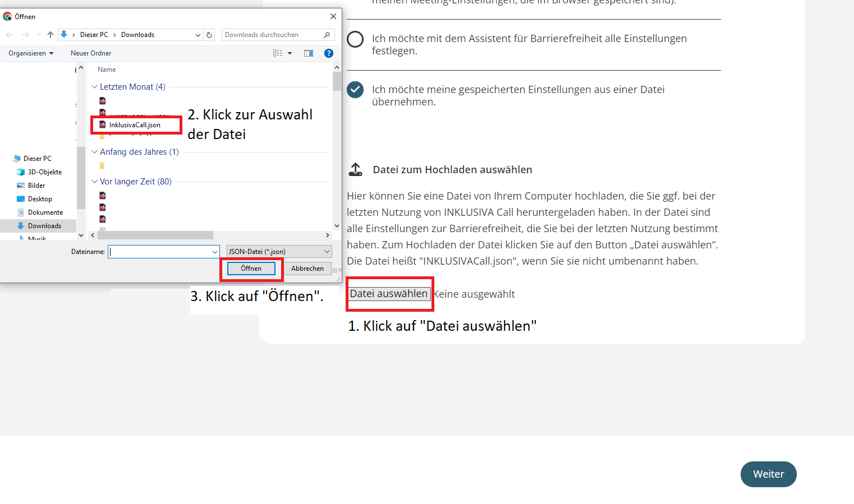Go up one folder level with the up arrow
Image resolution: width=854 pixels, height=504 pixels.
point(50,35)
